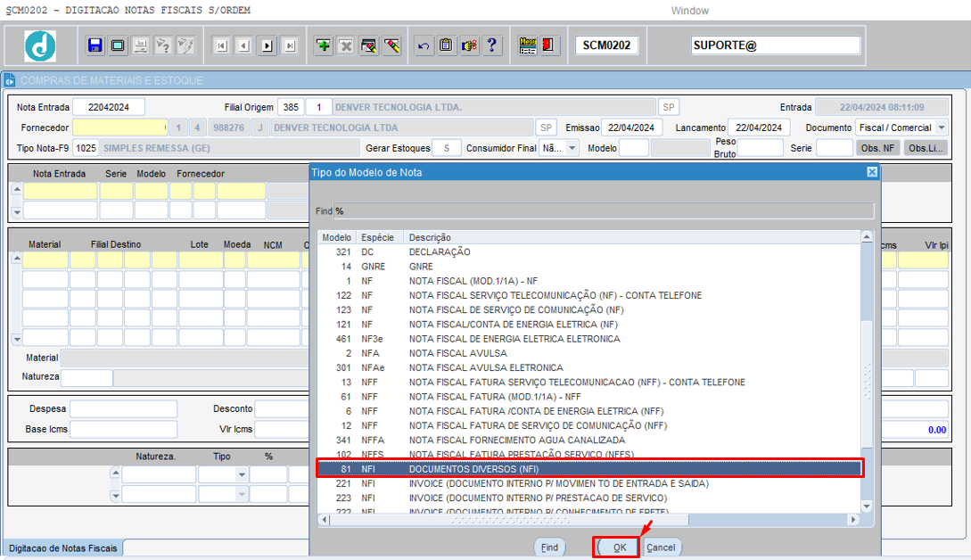The height and width of the screenshot is (560, 971).
Task: Open the second Tipo dropdown in Natureza grid
Action: 242,494
